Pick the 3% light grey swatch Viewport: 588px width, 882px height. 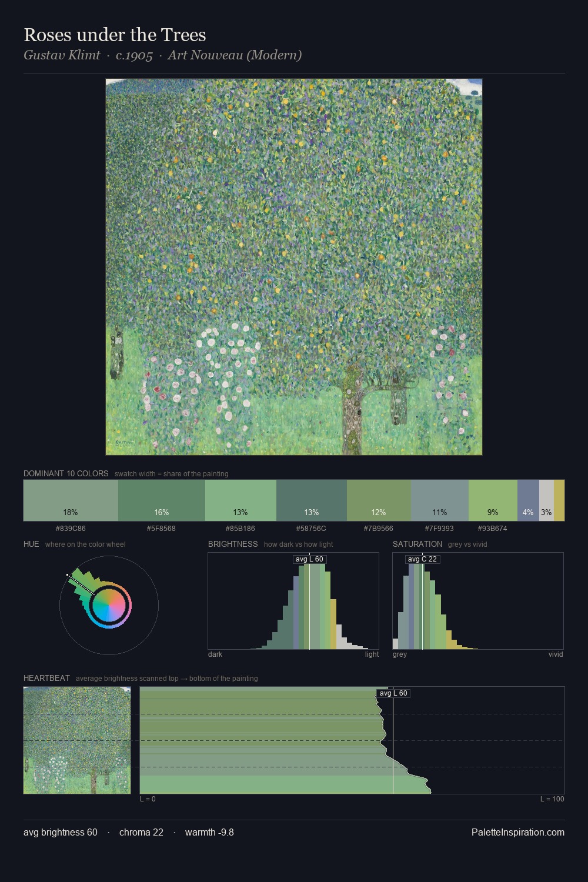[546, 500]
